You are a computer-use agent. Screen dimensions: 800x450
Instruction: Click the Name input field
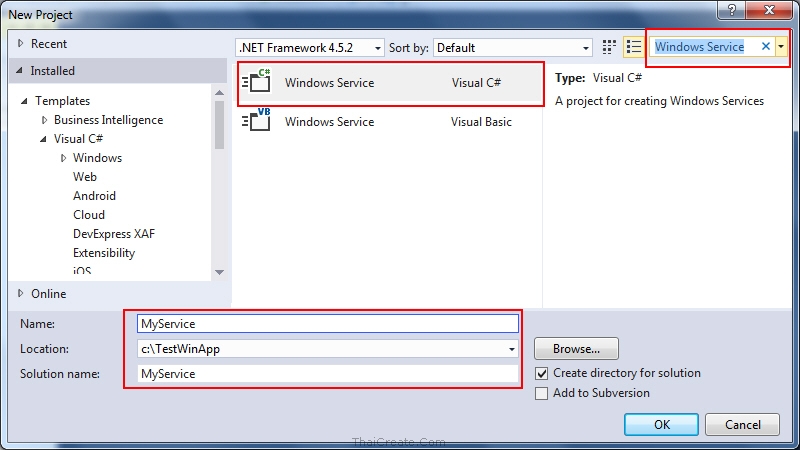tap(328, 324)
